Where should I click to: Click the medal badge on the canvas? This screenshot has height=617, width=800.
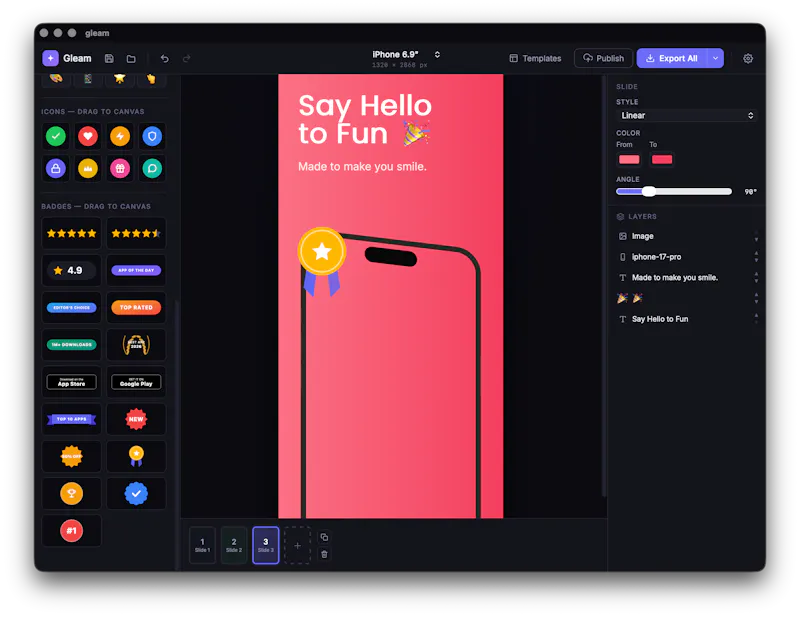321,261
